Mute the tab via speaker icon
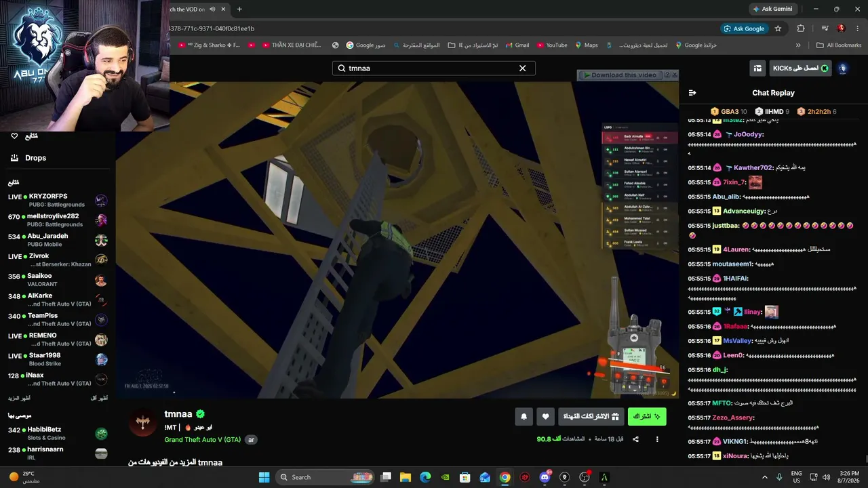868x488 pixels. (x=212, y=9)
